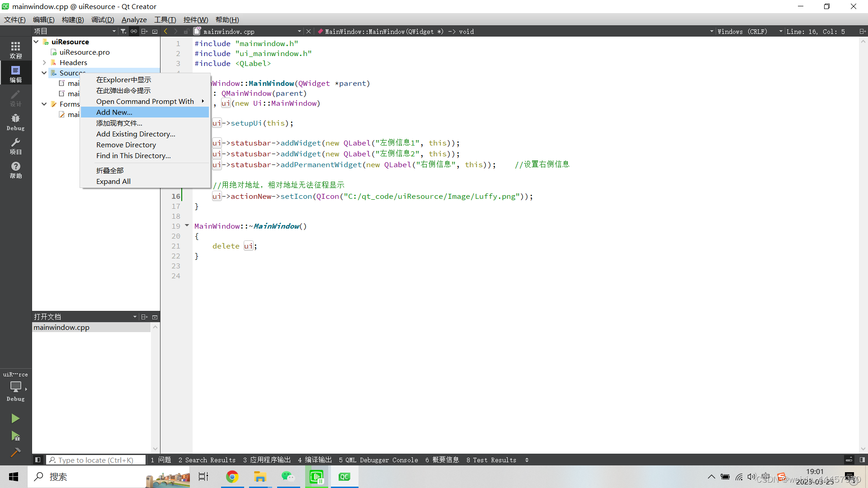This screenshot has height=488, width=868.
Task: Open the mainwindow.cpp file dropdown
Action: (299, 31)
